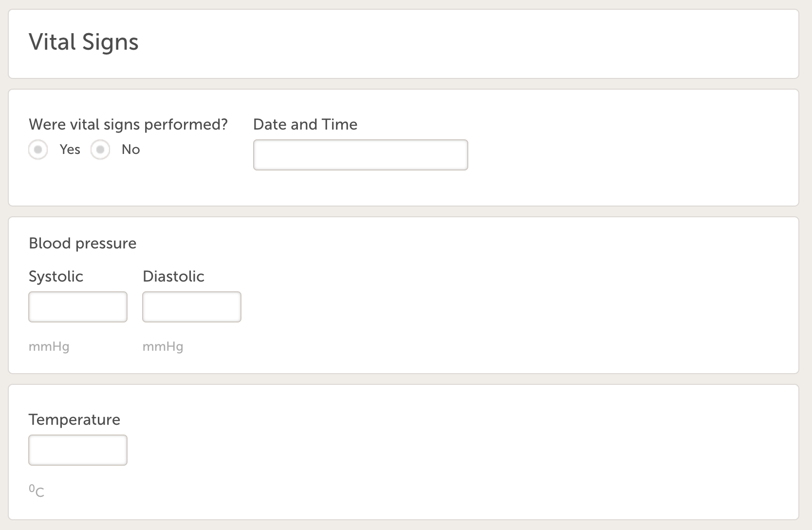Click the "Systolic" field label
The image size is (812, 530).
(56, 276)
